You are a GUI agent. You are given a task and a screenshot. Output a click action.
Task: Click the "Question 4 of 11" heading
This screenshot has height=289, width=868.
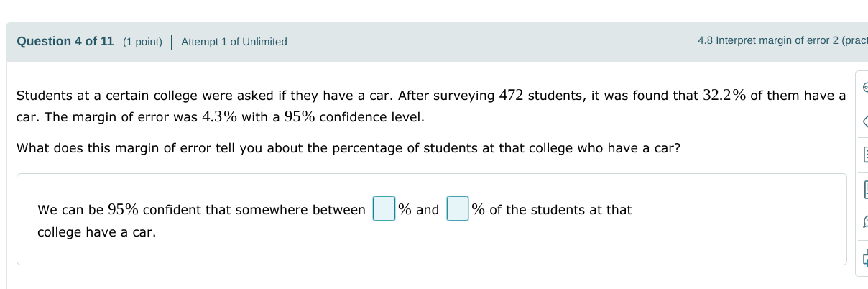coord(65,41)
